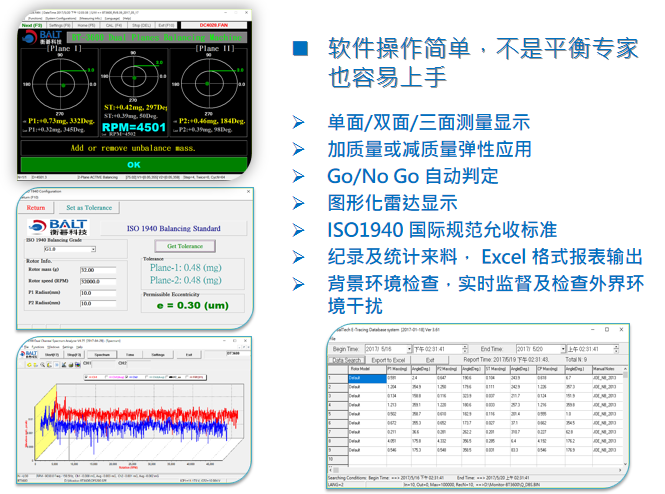Click the Rotor mass (g) input field
Viewport: 665px width, 494px height.
[98, 270]
